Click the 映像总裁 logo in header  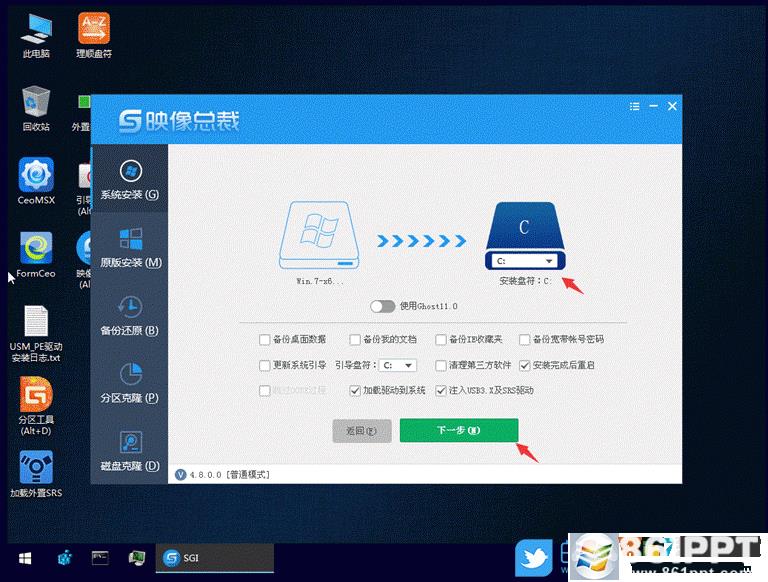coord(179,121)
